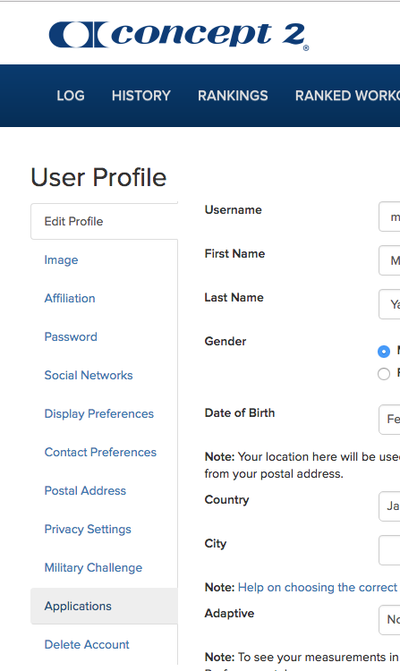Open Privacy Settings link
Viewport: 400px width, 671px height.
88,529
